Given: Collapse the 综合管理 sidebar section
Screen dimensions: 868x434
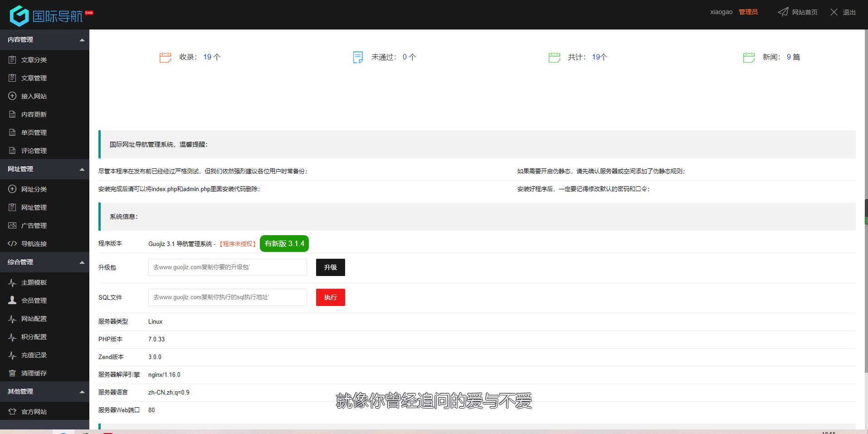Looking at the screenshot, I should click(82, 262).
